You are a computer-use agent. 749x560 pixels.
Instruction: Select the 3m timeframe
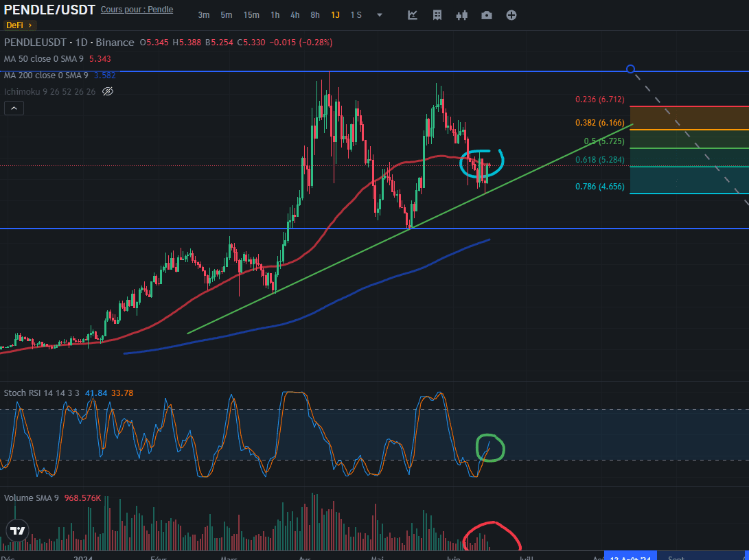click(204, 15)
